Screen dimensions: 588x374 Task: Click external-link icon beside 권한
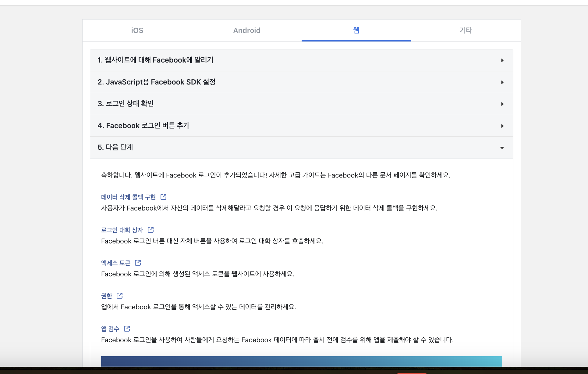(120, 296)
